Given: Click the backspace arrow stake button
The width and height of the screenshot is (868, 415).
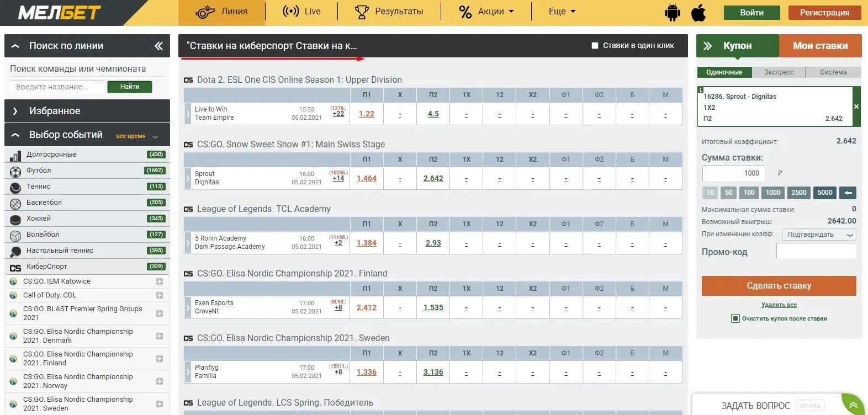Looking at the screenshot, I should coord(848,193).
